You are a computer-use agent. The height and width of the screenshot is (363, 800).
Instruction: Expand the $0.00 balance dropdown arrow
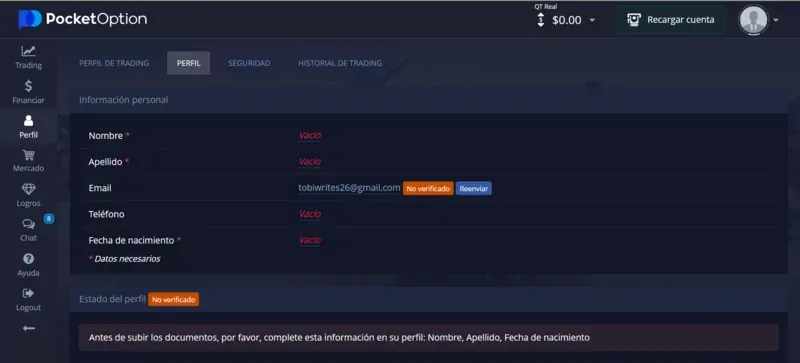click(x=592, y=20)
